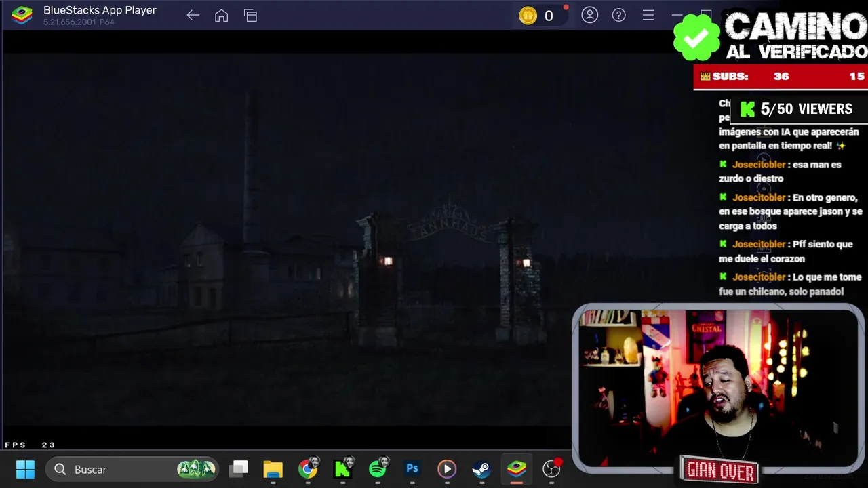Click chat message about Jason in the forest
The image size is (868, 488).
coord(791,211)
